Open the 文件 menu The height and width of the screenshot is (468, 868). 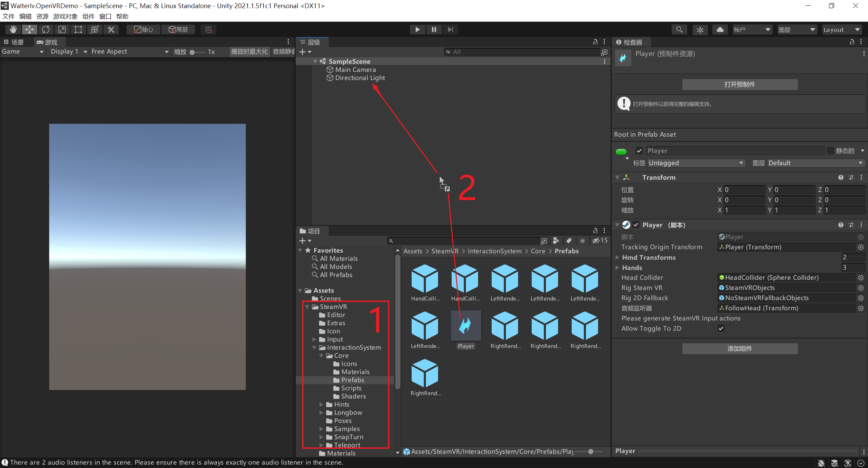(8, 16)
